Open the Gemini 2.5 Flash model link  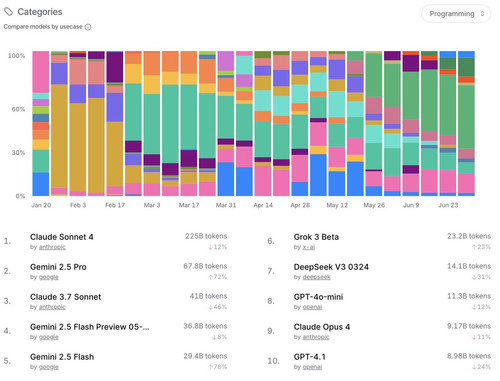(x=62, y=357)
